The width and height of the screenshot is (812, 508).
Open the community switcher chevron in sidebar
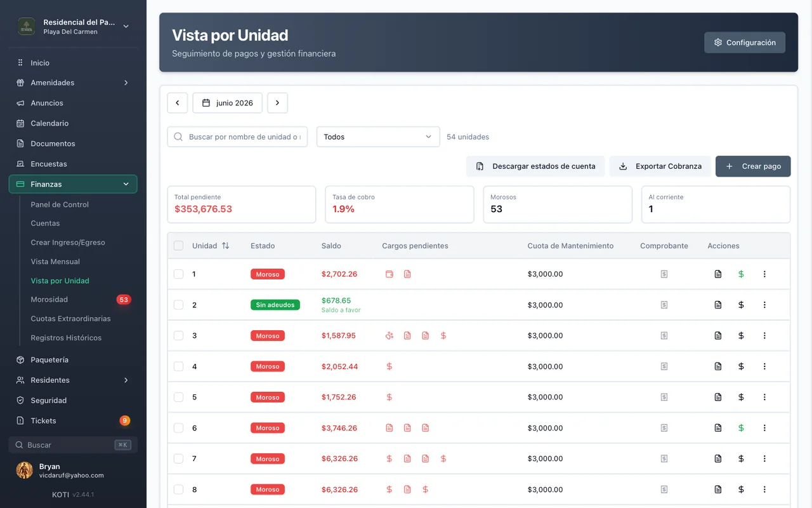click(126, 26)
